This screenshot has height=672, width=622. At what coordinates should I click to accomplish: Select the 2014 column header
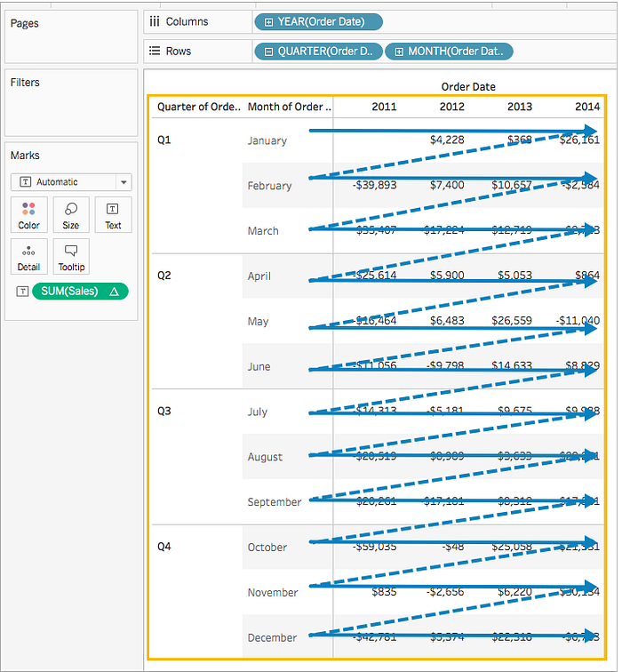coord(586,107)
